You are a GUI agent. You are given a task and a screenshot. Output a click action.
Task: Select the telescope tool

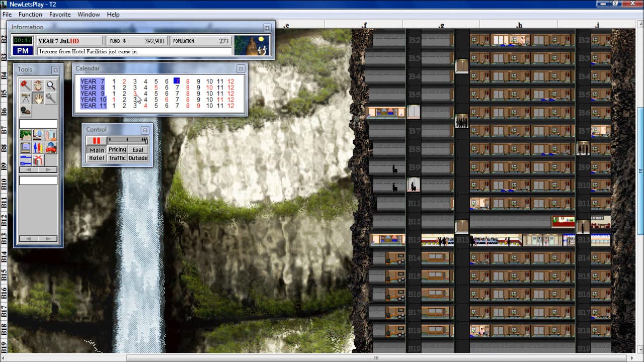coord(25,98)
